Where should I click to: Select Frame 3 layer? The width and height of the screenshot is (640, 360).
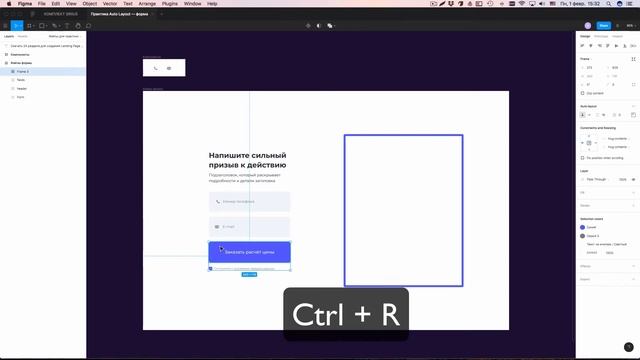(x=42, y=71)
